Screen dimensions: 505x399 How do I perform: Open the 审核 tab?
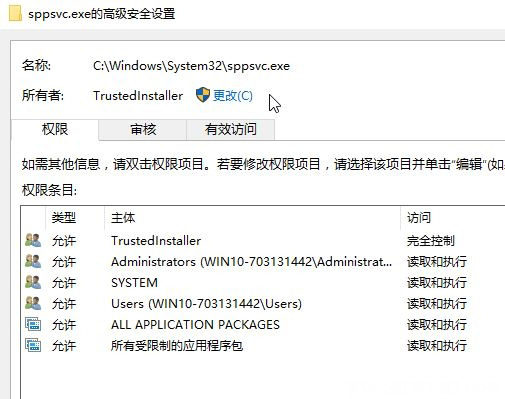coord(143,130)
